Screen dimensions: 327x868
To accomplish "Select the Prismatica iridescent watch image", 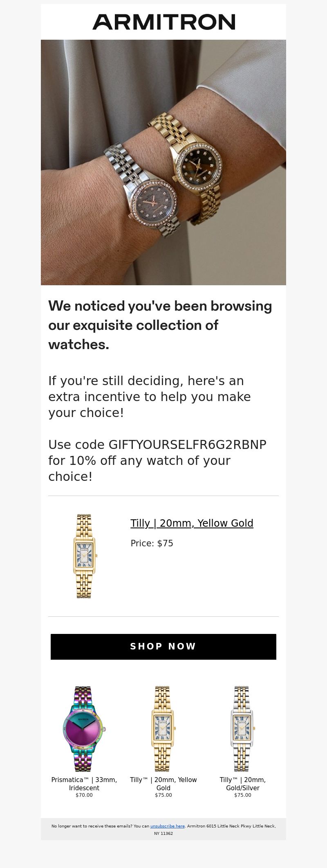I will [x=84, y=729].
